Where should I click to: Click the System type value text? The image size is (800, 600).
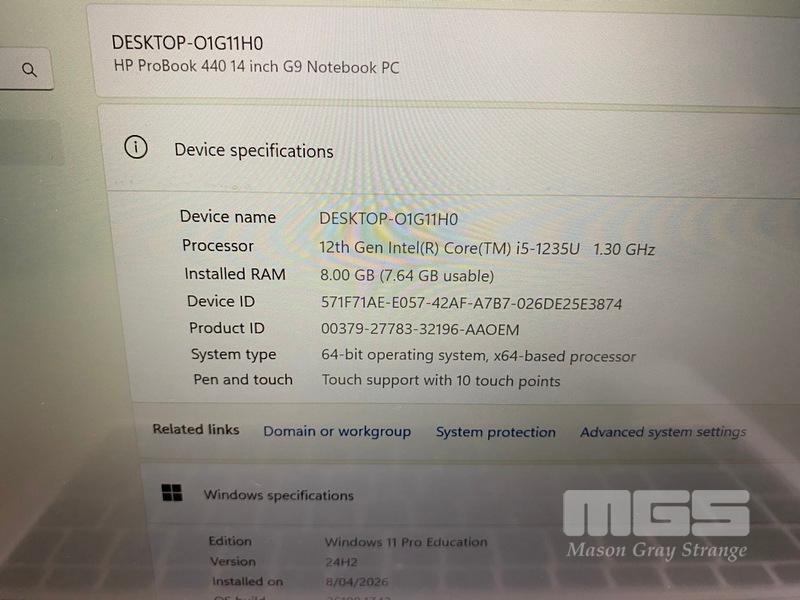[478, 355]
